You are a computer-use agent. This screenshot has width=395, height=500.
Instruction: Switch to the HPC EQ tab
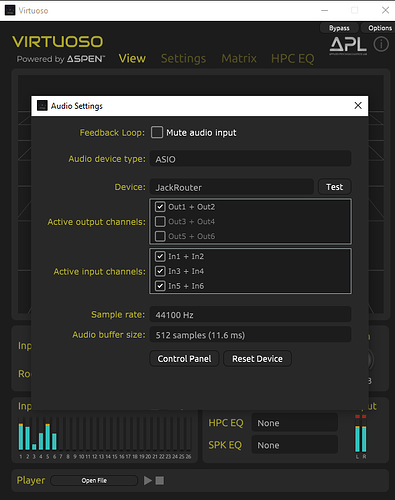click(292, 59)
